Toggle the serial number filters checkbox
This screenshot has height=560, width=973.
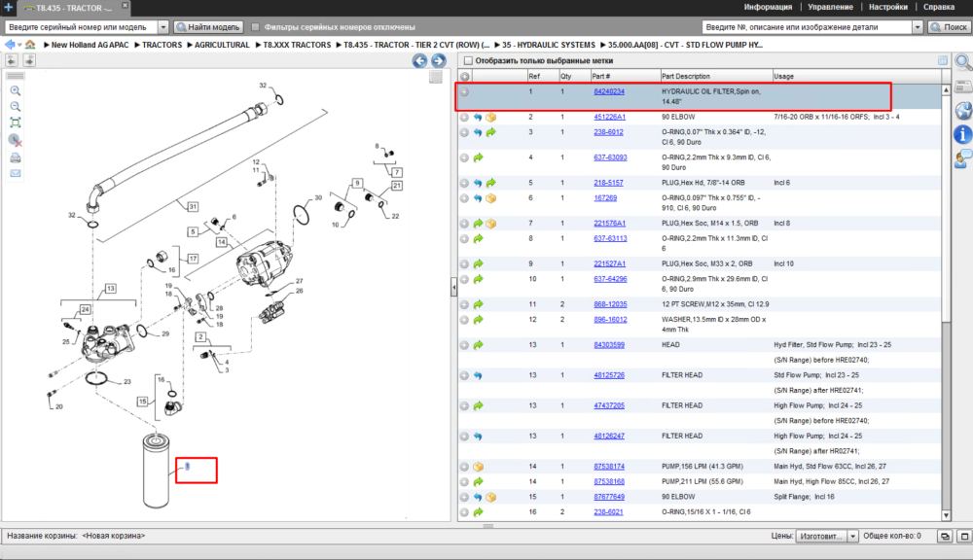coord(255,27)
